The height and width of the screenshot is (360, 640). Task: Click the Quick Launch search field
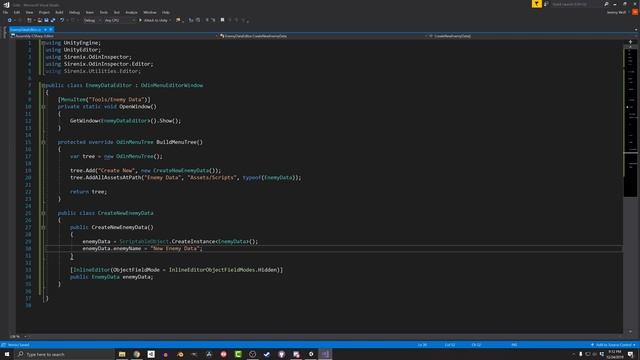pyautogui.click(x=576, y=4)
